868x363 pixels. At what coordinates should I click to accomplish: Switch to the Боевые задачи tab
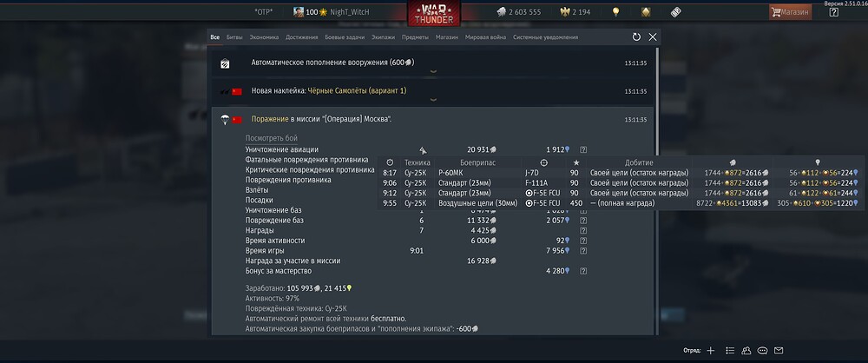point(345,37)
